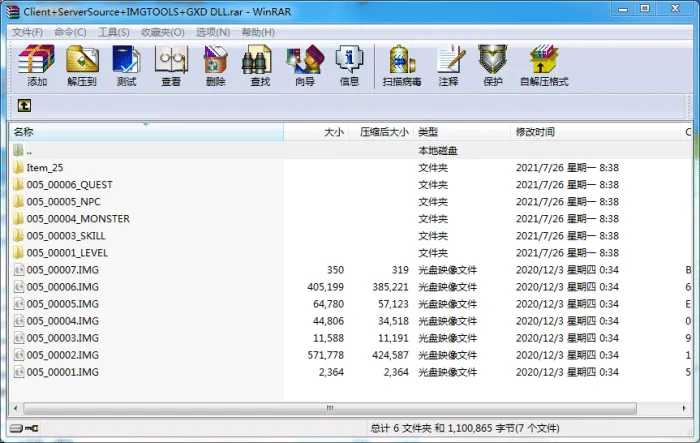This screenshot has height=443, width=700.
Task: Open the 文件(F) menu
Action: coord(27,32)
